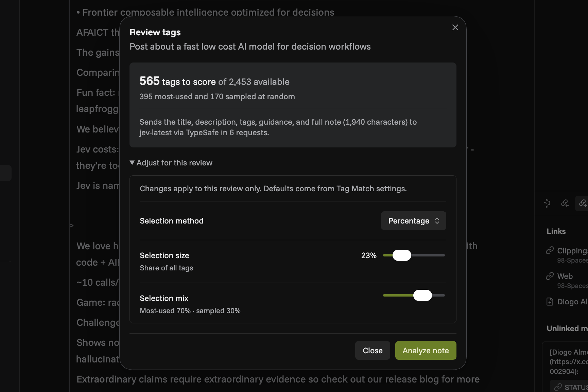Click the Close button
This screenshot has width=588, height=392.
pos(373,351)
